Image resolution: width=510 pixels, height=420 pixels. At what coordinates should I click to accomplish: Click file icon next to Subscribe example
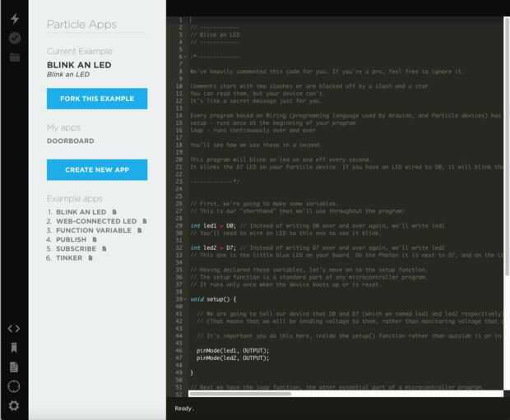pos(104,249)
